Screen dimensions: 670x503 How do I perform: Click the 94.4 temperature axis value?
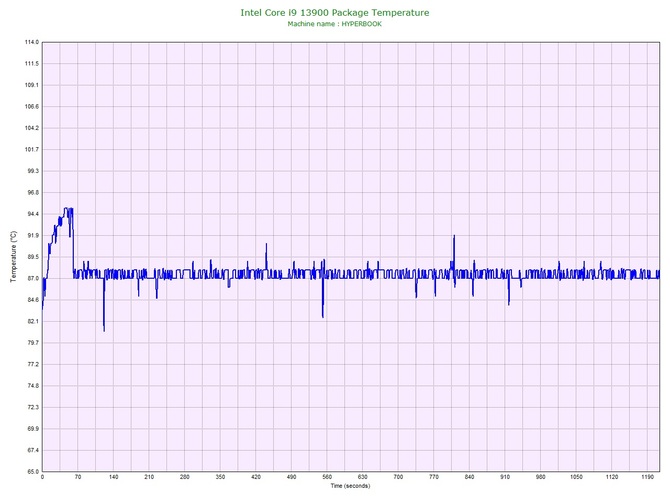32,214
